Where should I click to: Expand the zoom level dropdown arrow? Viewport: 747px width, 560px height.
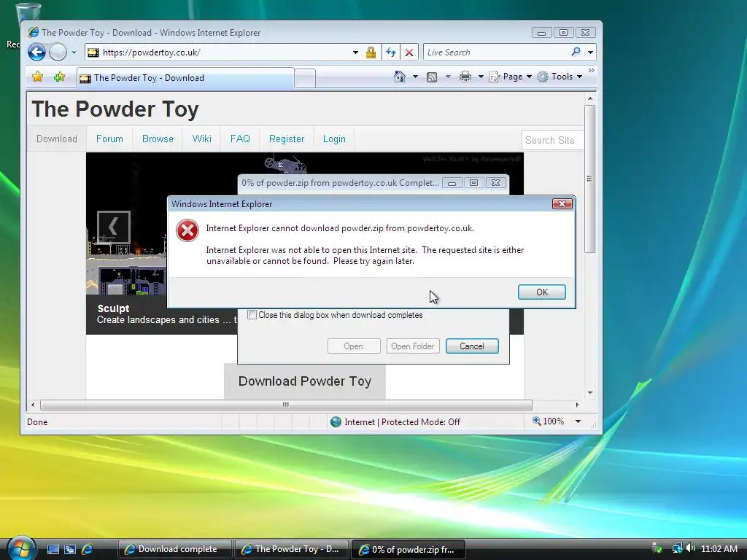click(x=578, y=421)
